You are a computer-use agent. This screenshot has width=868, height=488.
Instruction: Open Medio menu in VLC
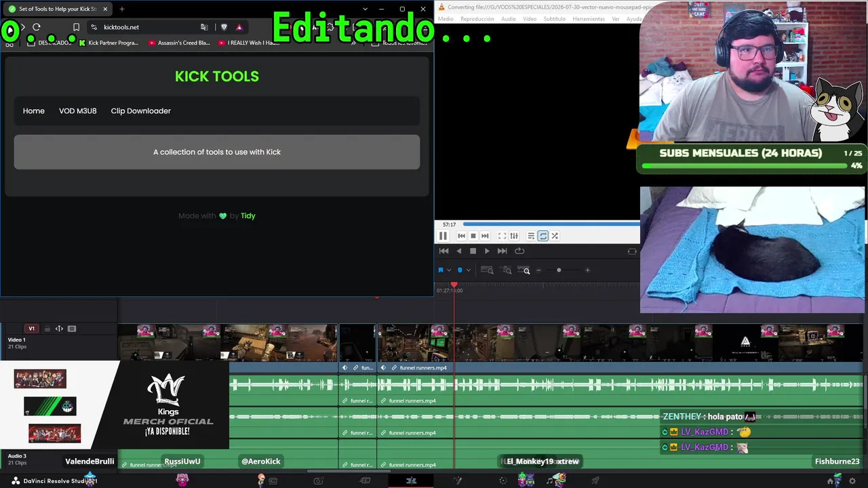pos(446,19)
